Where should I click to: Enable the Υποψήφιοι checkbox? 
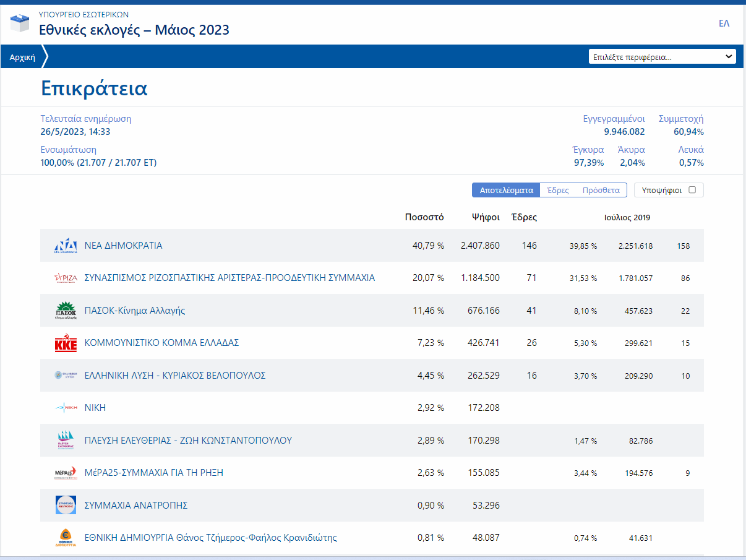pos(692,190)
